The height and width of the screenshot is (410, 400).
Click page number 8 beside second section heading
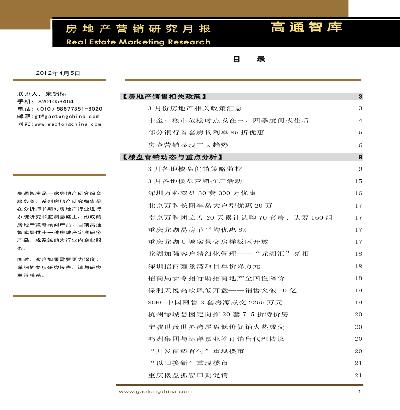coord(360,157)
